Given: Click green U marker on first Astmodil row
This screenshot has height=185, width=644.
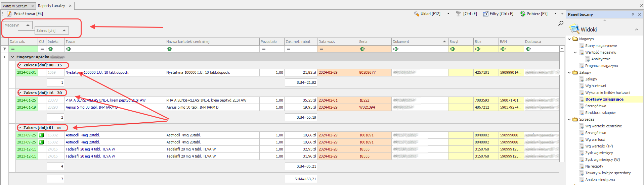Looking at the screenshot, I should (41, 135).
